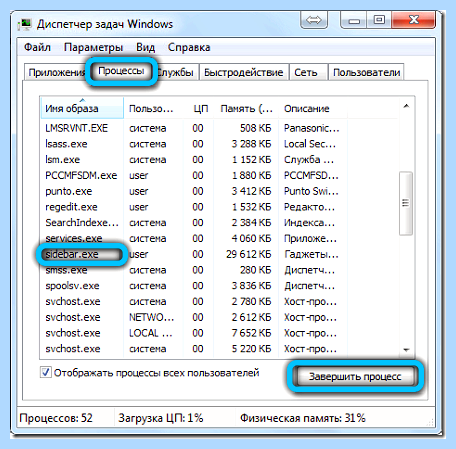Sort by Имя образа column header
Viewport: 456px width, 449px height.
coord(82,108)
